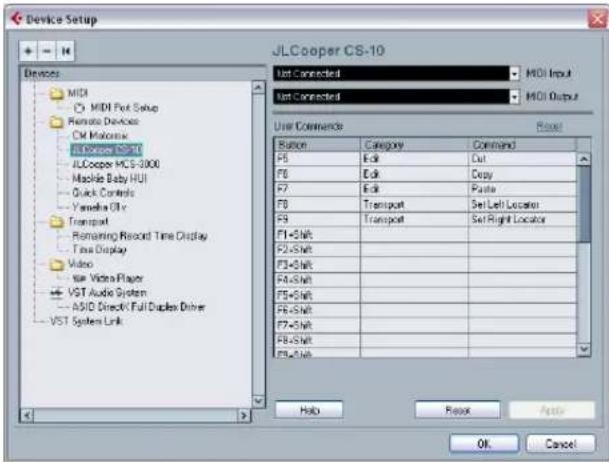Viewport: 609px width, 462px height.
Task: Click the Reset button at bottom
Action: coord(458,410)
